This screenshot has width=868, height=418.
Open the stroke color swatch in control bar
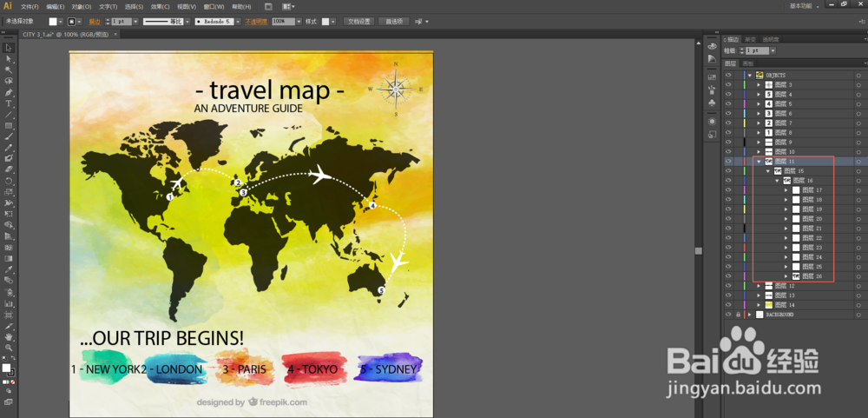[71, 22]
